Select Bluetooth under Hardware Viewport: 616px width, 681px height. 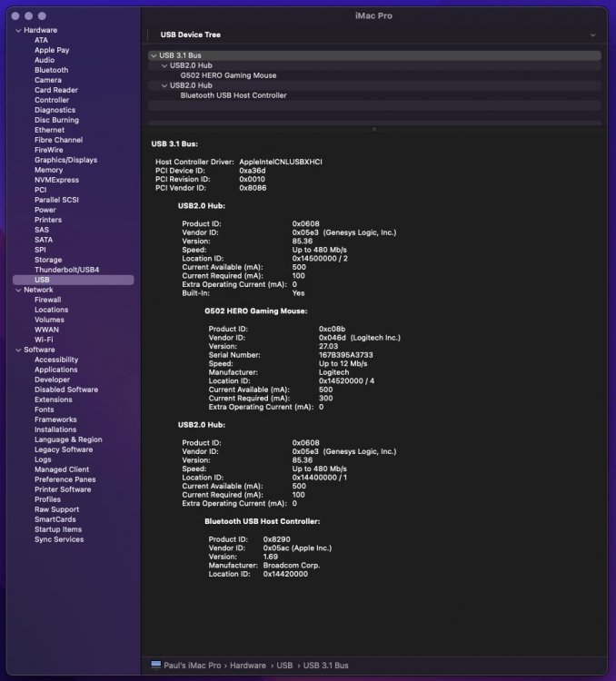pos(51,70)
